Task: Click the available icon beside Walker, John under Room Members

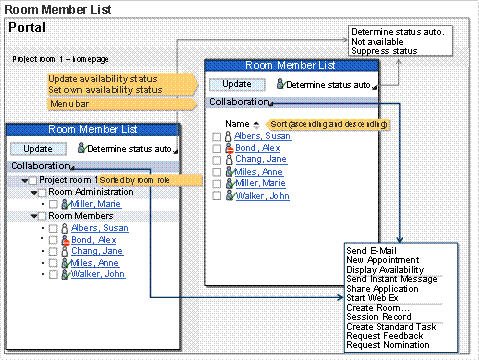Action: [x=66, y=275]
